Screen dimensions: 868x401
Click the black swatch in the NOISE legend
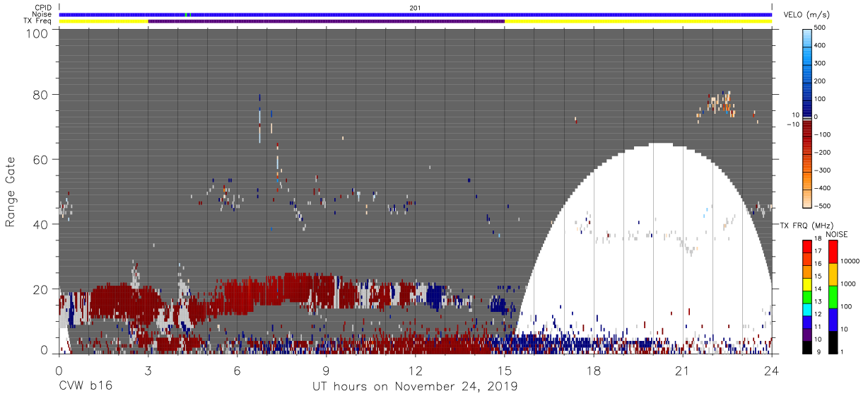pos(832,341)
